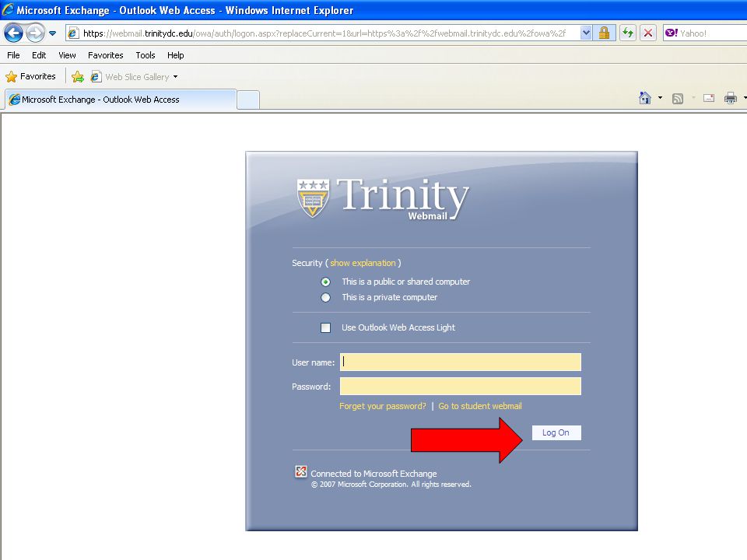Click the Forget your password? link
The image size is (747, 560).
pyautogui.click(x=383, y=406)
